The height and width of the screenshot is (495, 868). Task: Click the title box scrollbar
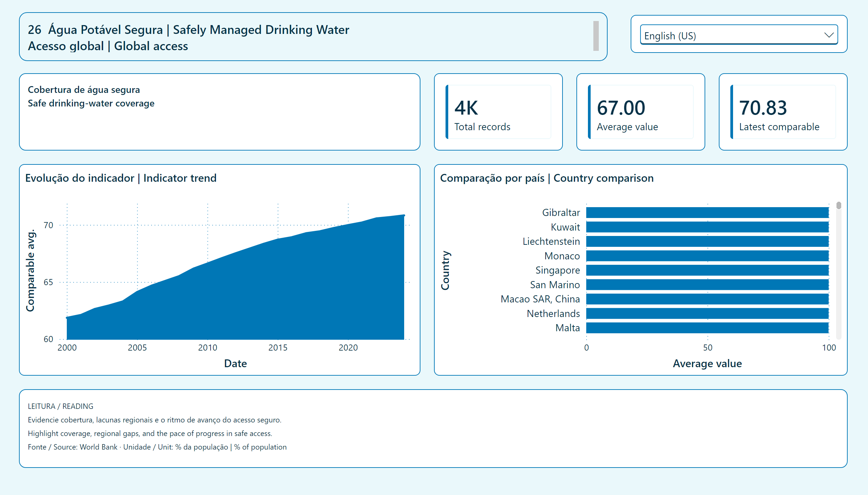click(x=596, y=36)
